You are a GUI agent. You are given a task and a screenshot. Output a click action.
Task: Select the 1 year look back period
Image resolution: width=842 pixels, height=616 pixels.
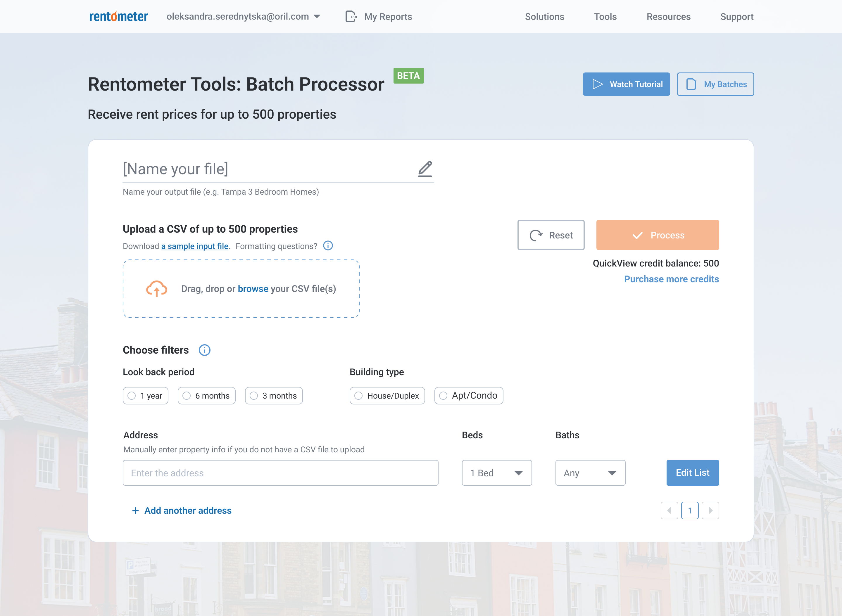click(x=146, y=396)
